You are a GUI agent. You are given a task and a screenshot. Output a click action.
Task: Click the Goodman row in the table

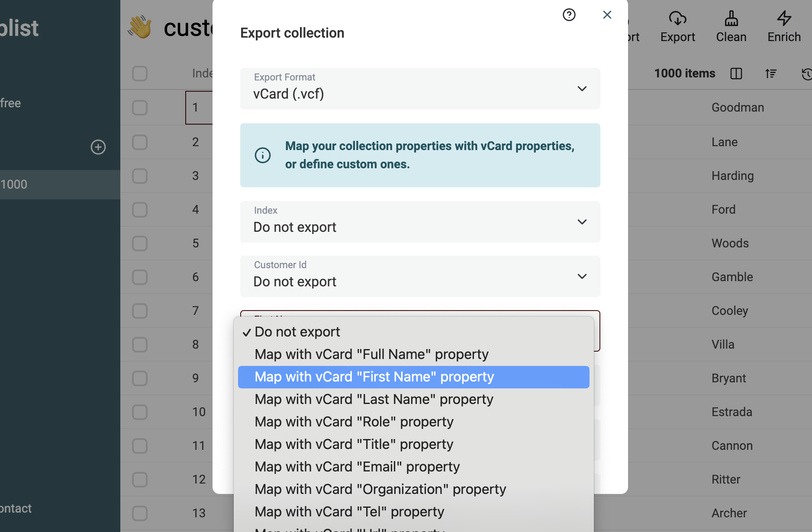click(x=738, y=107)
